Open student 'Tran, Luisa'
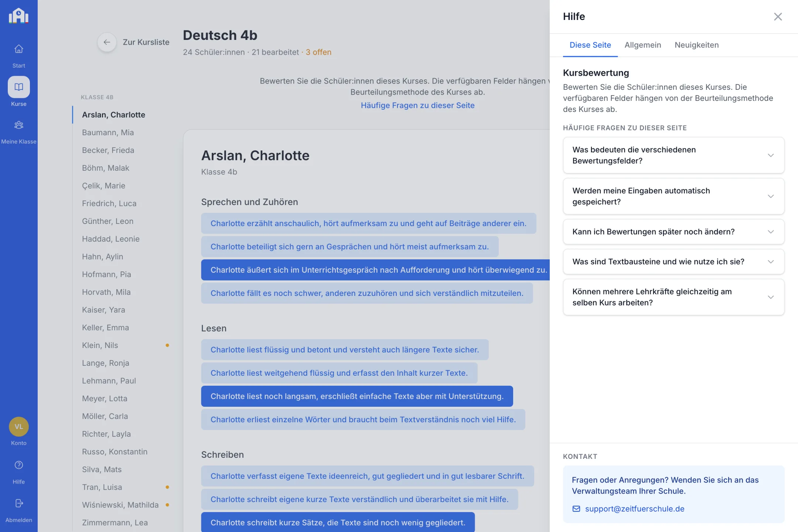798x532 pixels. (124, 487)
